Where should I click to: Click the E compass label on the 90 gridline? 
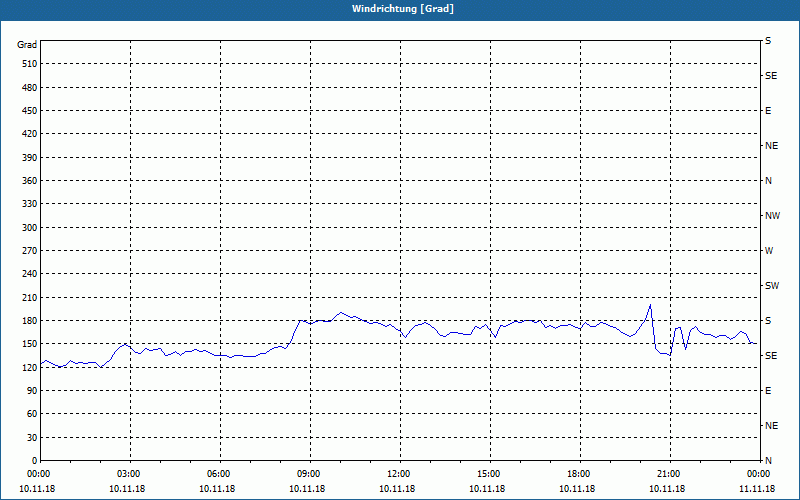(768, 391)
